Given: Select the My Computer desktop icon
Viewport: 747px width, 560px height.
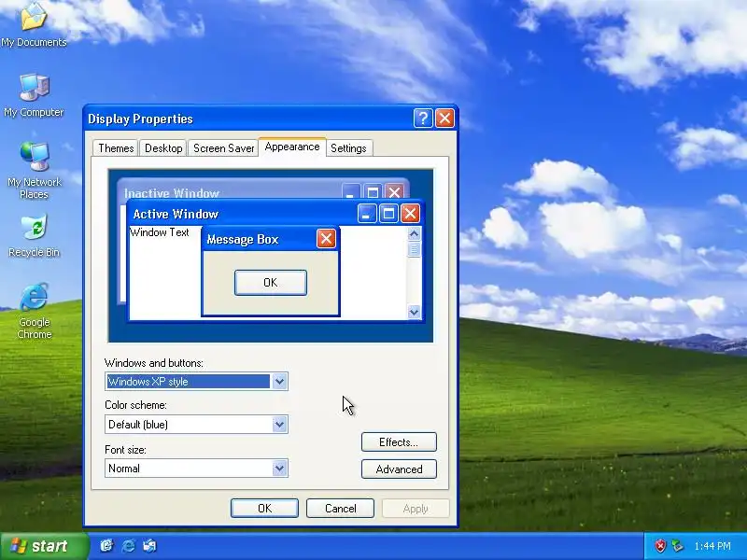Looking at the screenshot, I should click(x=34, y=95).
